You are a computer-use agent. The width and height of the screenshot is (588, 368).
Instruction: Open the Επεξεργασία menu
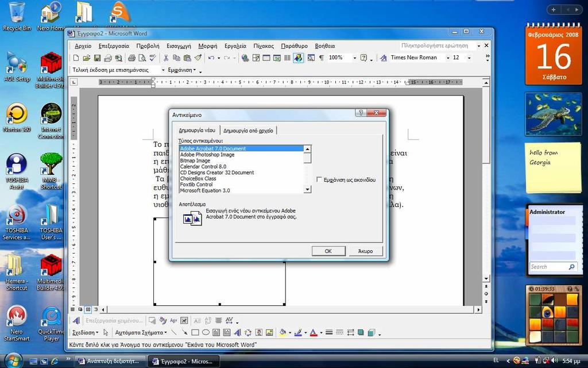point(114,46)
